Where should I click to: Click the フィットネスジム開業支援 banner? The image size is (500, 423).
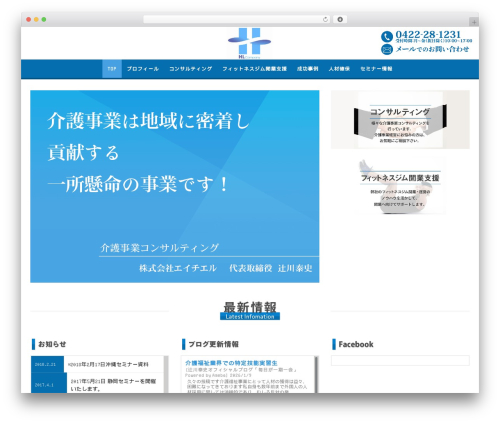[x=400, y=186]
